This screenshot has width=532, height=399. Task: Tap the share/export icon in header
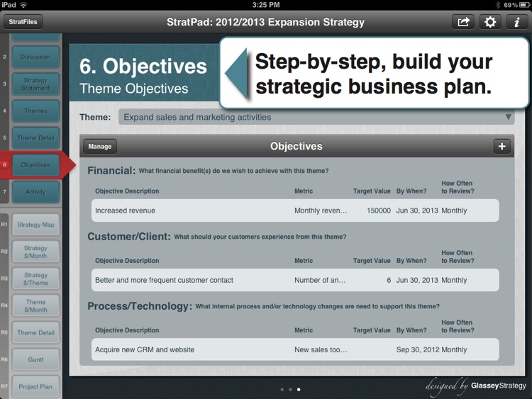click(x=463, y=22)
